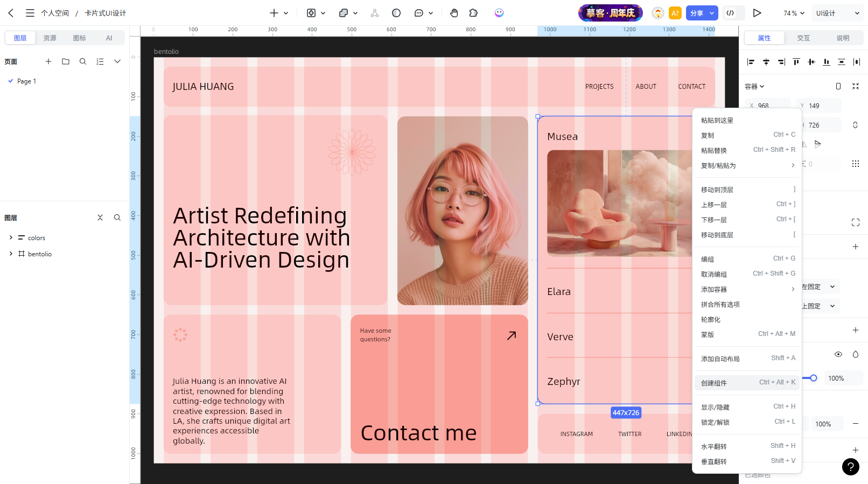Align selection horizontal centers
The width and height of the screenshot is (868, 484).
766,62
